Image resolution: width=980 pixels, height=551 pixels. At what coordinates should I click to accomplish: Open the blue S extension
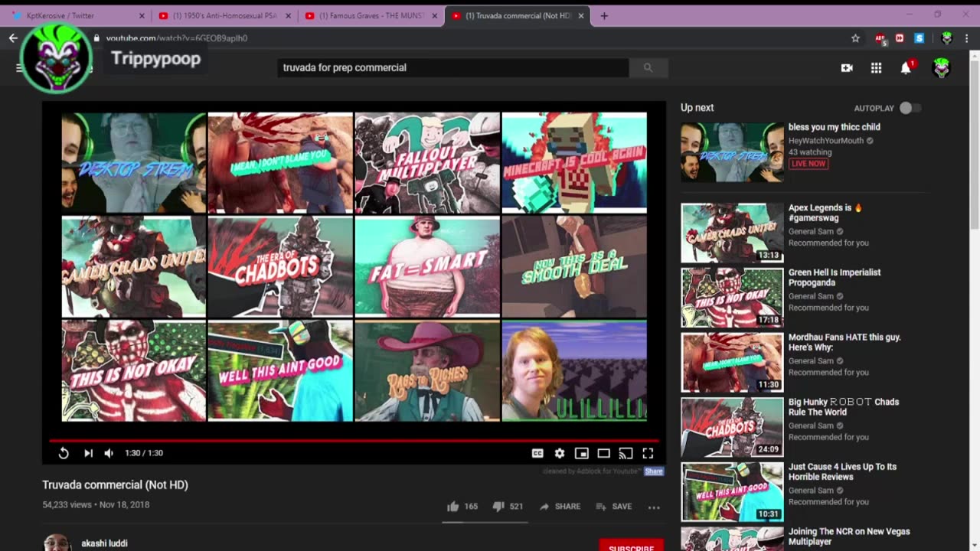919,37
